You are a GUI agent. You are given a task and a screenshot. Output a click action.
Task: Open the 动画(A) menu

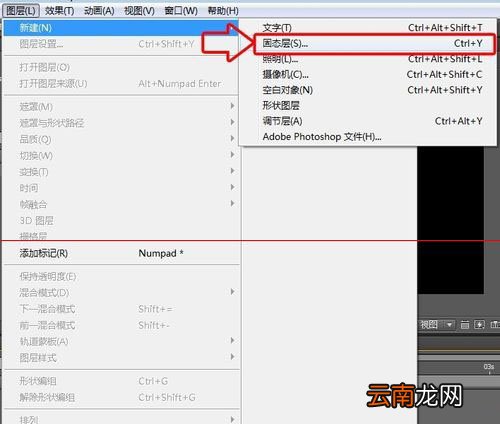click(99, 11)
